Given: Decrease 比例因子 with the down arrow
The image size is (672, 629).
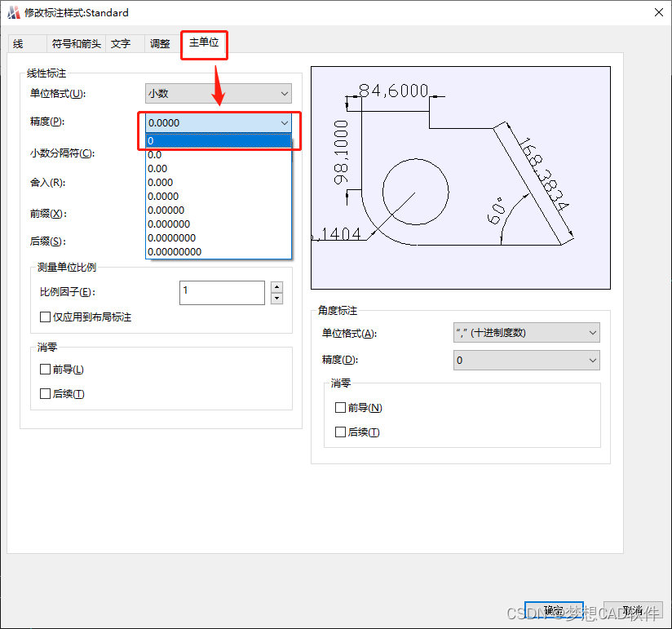Looking at the screenshot, I should pyautogui.click(x=276, y=299).
